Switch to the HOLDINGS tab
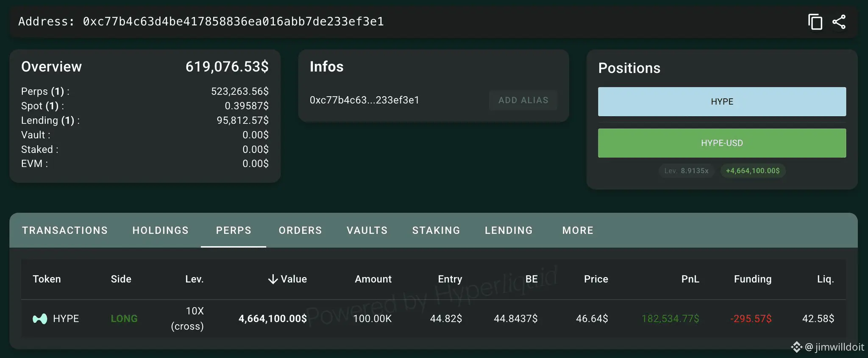Viewport: 868px width, 358px height. [x=161, y=230]
